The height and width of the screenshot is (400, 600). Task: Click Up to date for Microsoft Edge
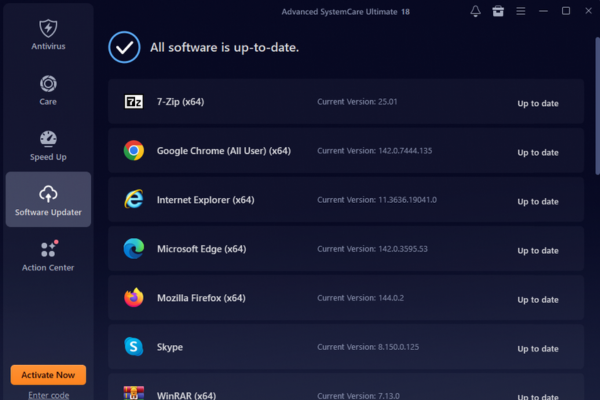[x=538, y=250]
